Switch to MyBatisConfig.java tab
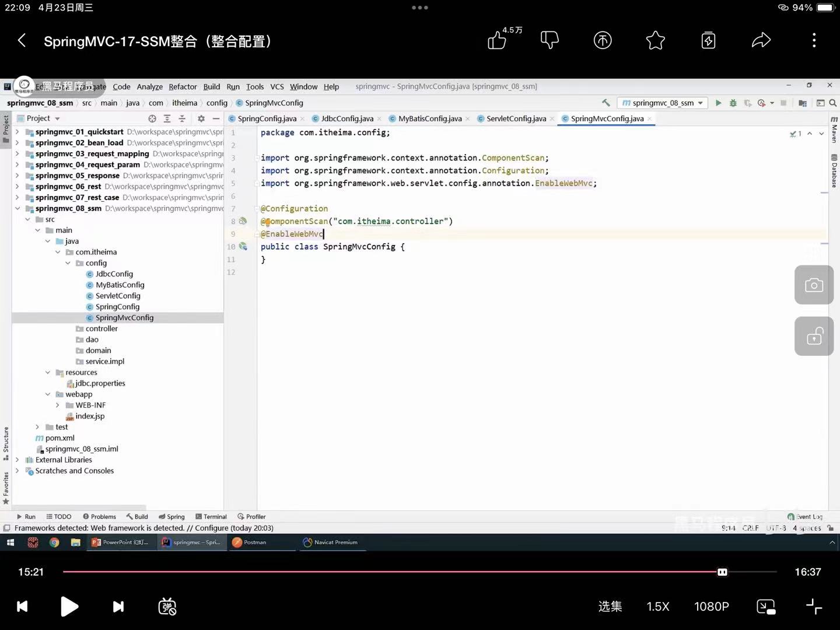 430,118
